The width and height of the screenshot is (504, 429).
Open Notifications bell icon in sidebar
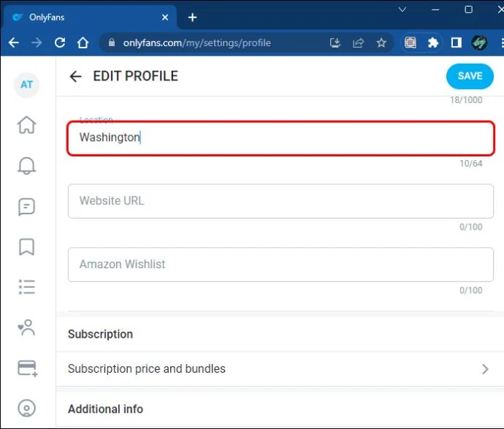[27, 166]
